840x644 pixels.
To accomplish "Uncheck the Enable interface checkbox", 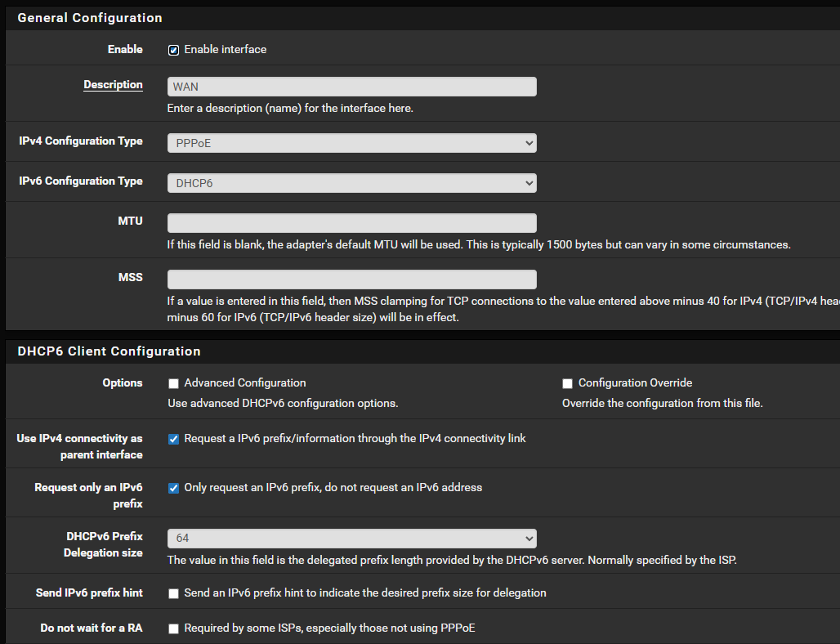I will click(173, 50).
